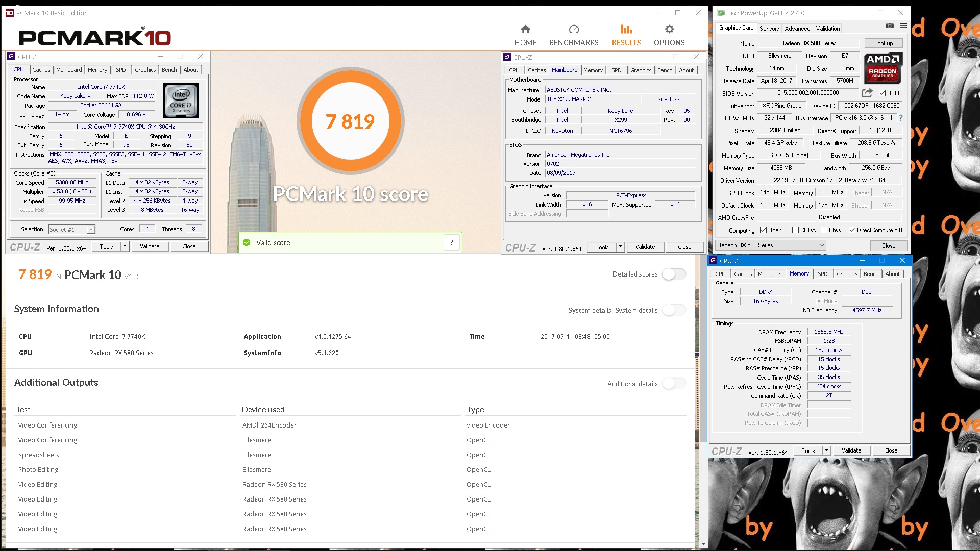Open Tools dropdown arrow in Mainboard CPU-Z
980x551 pixels.
click(620, 247)
